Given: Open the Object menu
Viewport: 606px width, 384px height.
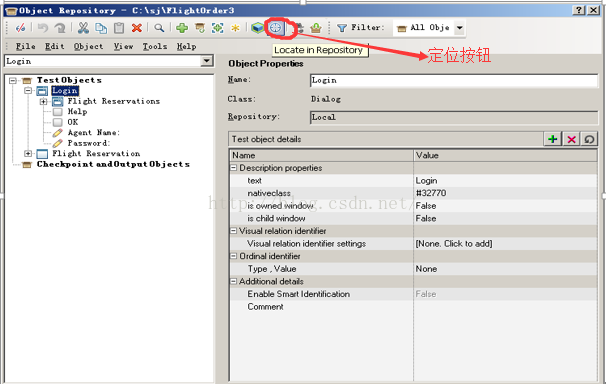Looking at the screenshot, I should click(x=89, y=46).
